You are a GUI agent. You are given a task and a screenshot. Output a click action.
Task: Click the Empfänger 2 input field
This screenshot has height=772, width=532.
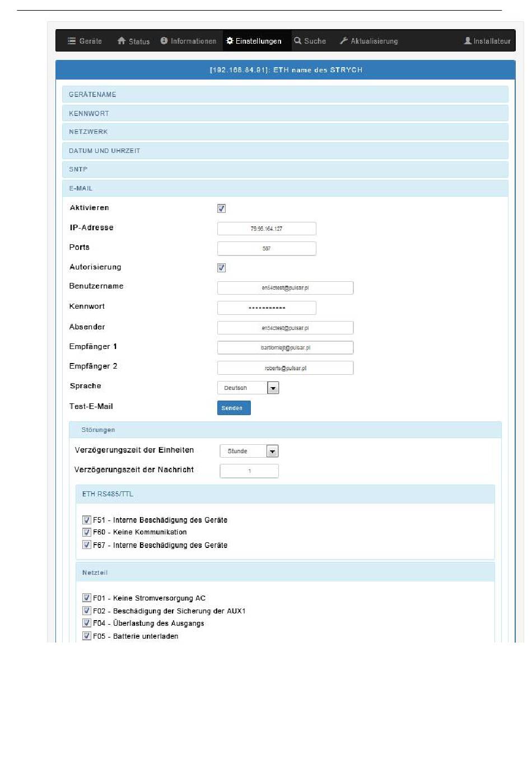tap(285, 368)
